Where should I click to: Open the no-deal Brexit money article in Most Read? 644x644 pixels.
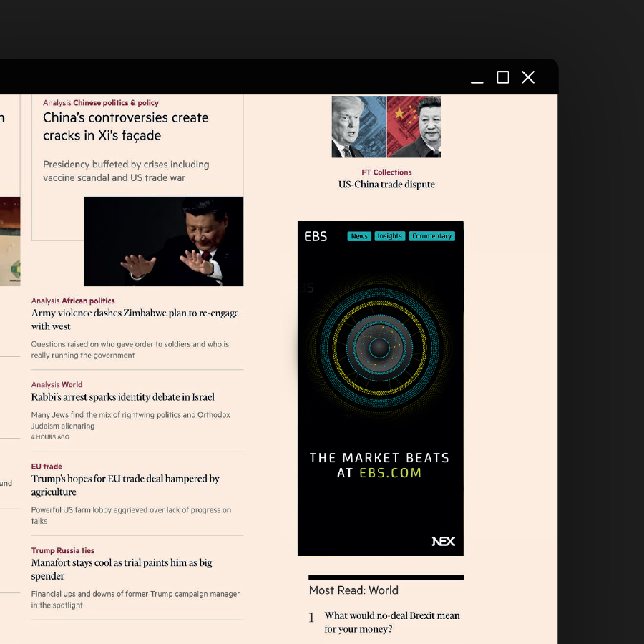click(x=392, y=622)
